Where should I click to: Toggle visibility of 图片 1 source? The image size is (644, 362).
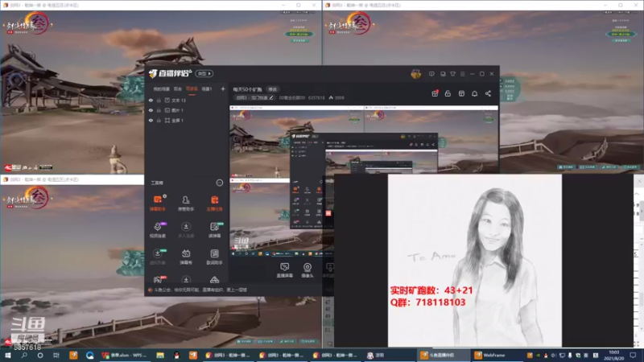coord(151,110)
